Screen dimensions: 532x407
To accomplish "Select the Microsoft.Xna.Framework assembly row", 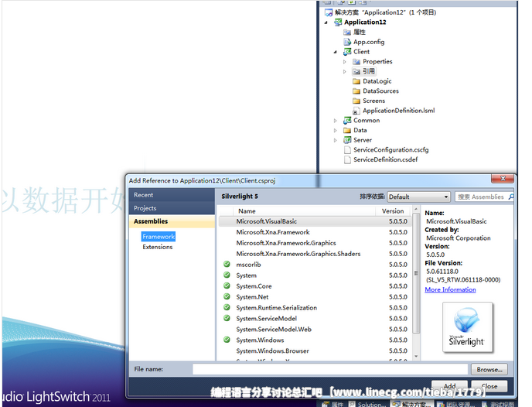I will click(x=315, y=232).
